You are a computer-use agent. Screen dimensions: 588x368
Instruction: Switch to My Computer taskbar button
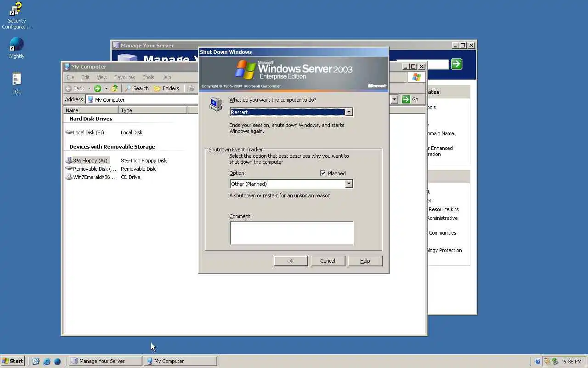point(180,361)
